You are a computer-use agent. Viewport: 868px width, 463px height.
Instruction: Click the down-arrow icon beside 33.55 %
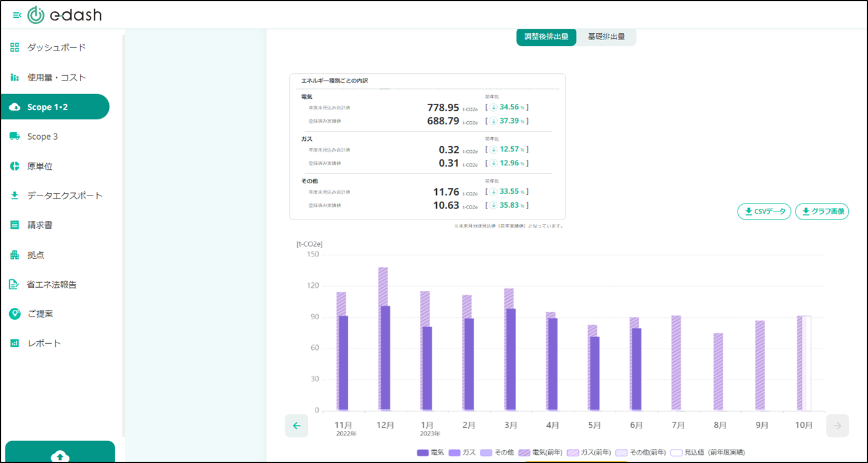493,191
